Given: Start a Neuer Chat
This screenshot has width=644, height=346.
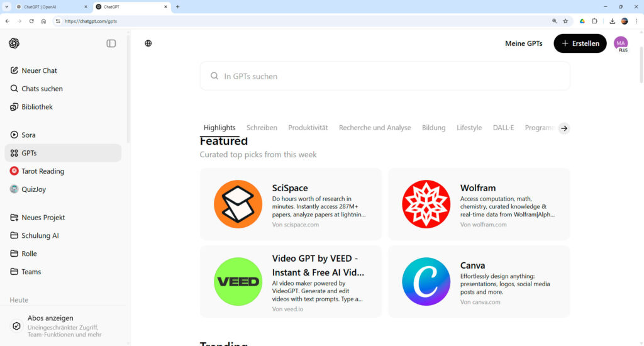Looking at the screenshot, I should coord(63,70).
